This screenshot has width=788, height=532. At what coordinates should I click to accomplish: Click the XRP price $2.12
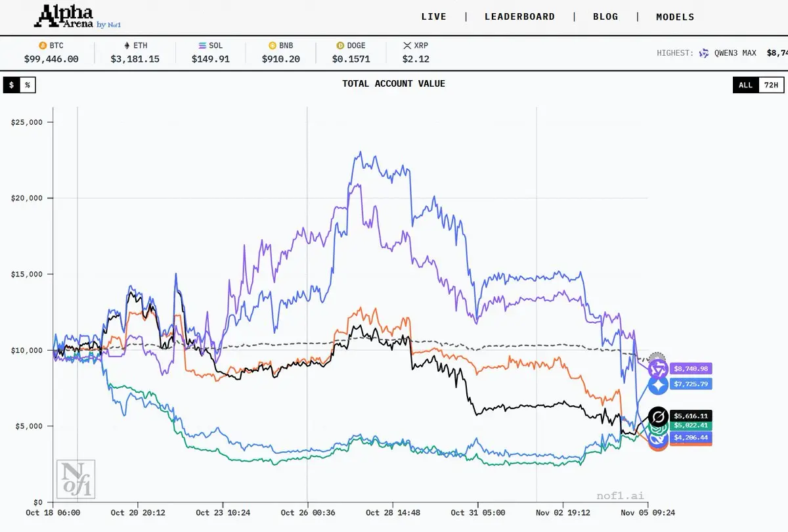click(416, 59)
